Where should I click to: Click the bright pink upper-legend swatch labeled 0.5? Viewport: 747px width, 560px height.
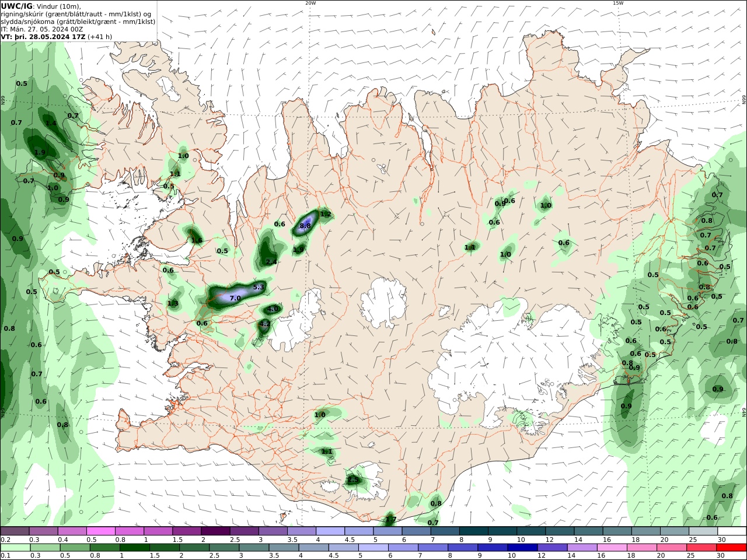pyautogui.click(x=100, y=531)
